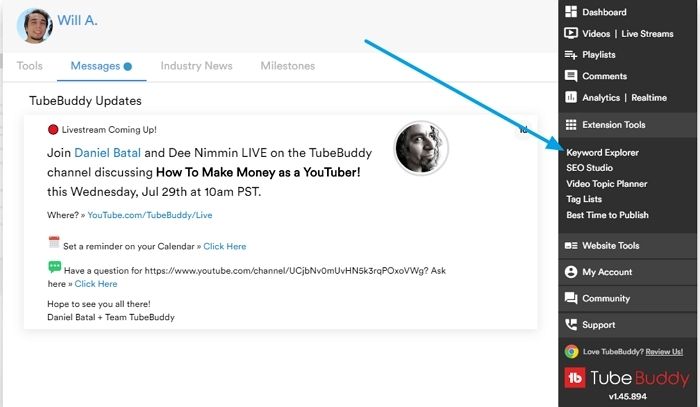
Task: Launch Keyword Explorer
Action: [x=602, y=153]
